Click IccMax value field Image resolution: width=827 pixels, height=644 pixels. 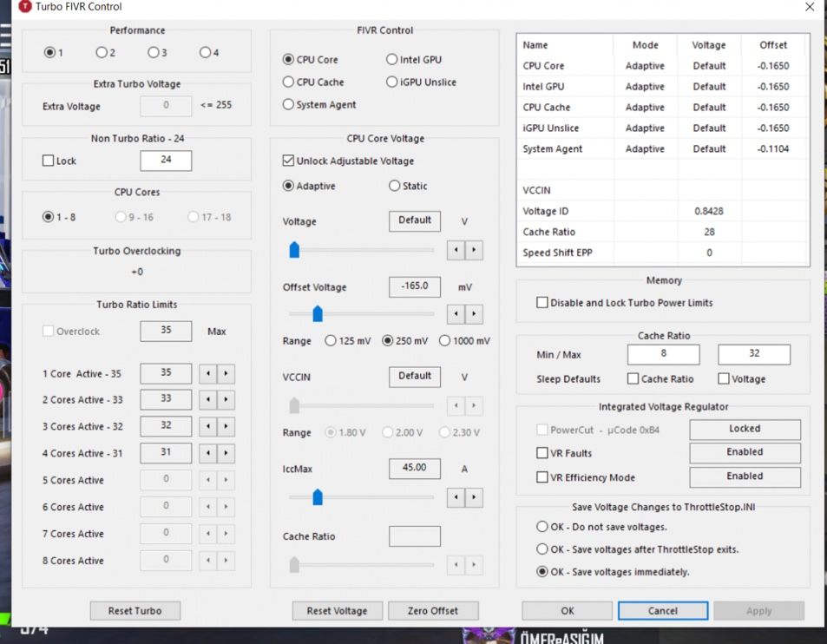(x=415, y=469)
